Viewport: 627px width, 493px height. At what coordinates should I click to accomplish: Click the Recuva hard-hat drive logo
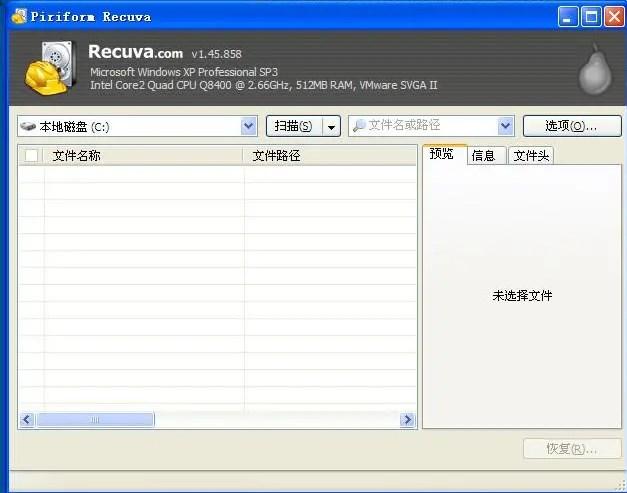tap(50, 67)
